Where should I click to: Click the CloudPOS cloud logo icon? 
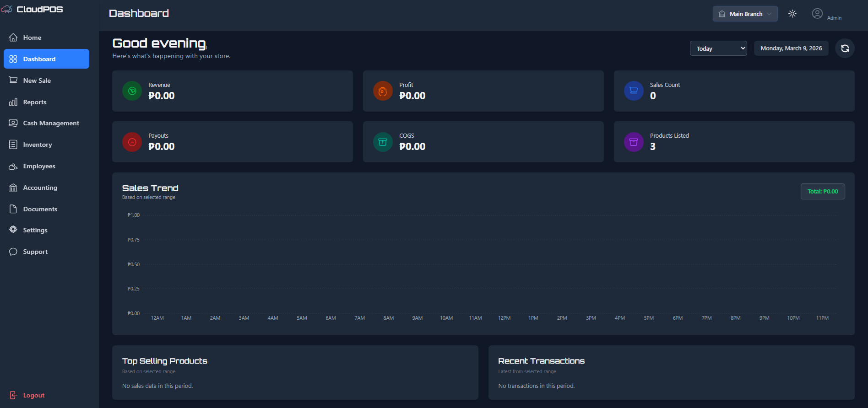pos(6,9)
